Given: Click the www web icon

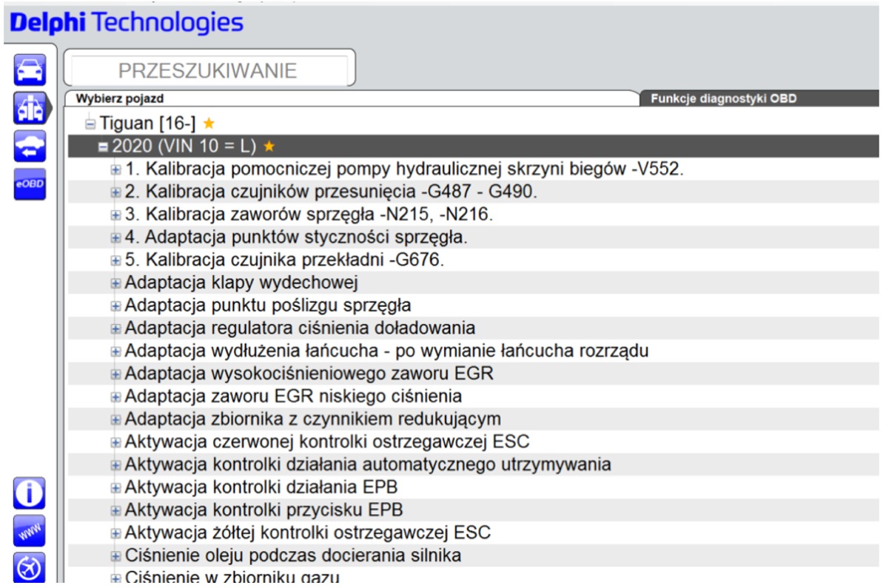Looking at the screenshot, I should coord(30,530).
